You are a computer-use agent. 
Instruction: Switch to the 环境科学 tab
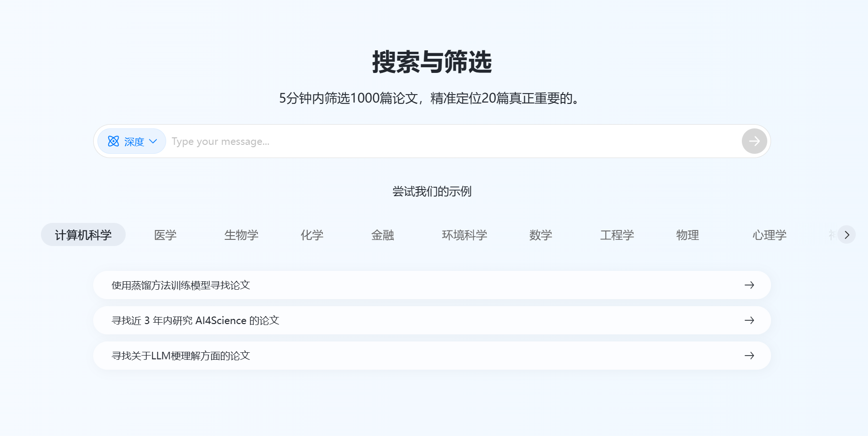[x=464, y=235]
